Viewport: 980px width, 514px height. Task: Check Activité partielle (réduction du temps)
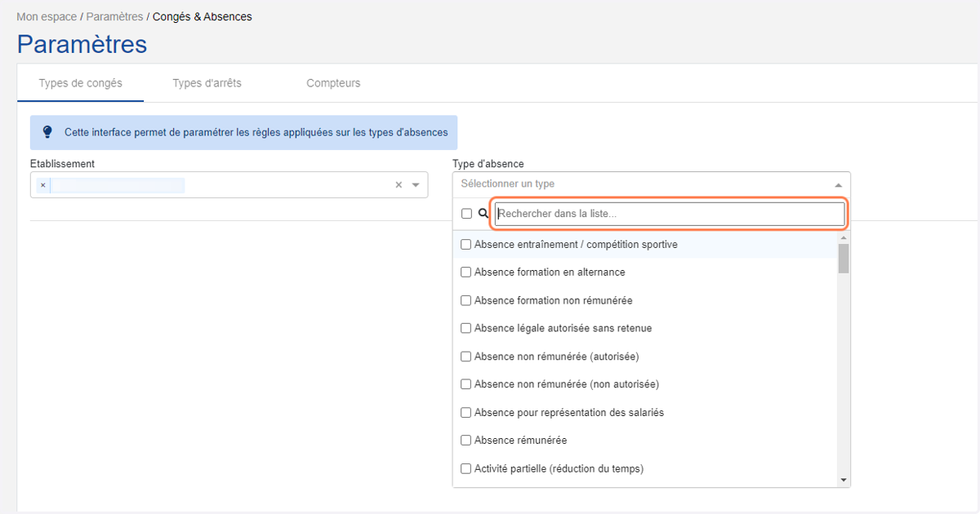click(x=466, y=468)
